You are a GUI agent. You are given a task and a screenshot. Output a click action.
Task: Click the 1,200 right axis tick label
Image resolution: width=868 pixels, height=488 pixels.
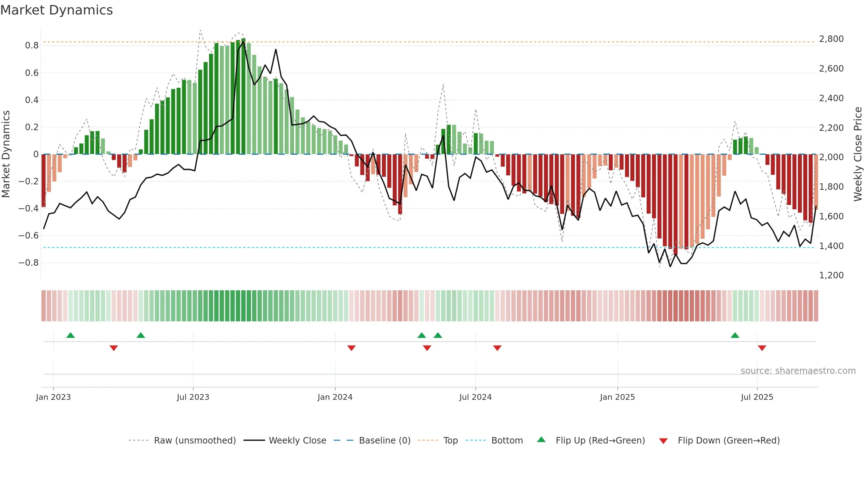[x=831, y=275]
